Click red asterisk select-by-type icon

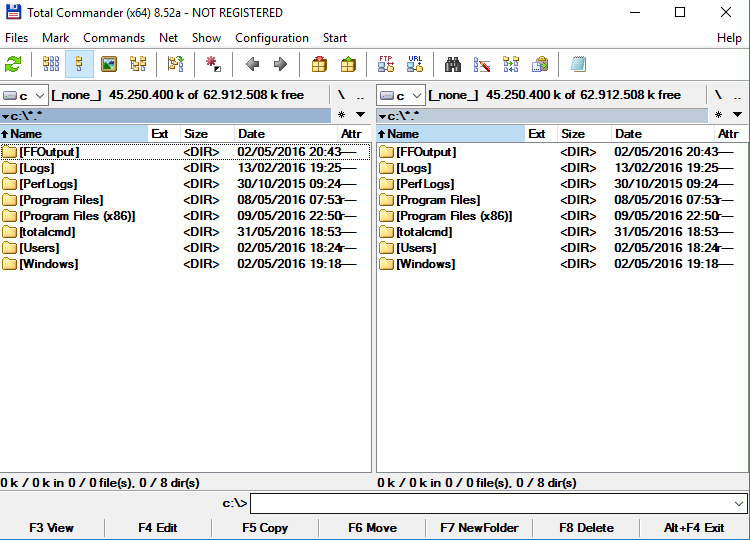click(x=213, y=64)
